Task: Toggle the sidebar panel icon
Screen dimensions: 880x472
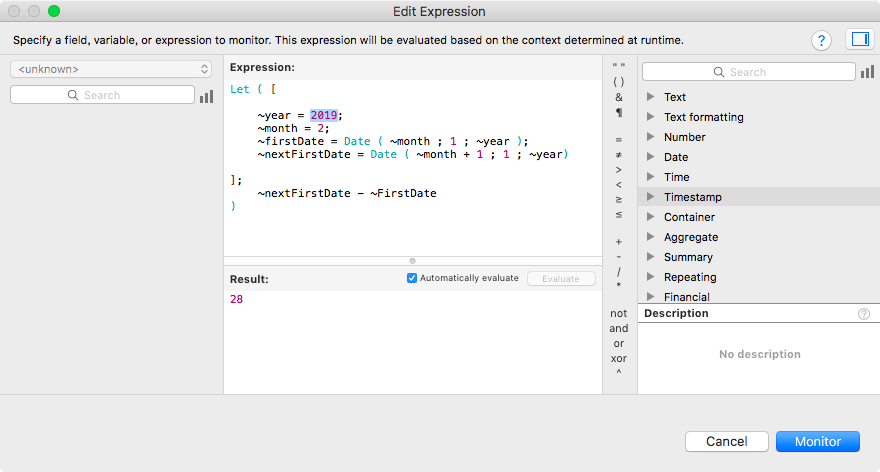Action: (860, 39)
